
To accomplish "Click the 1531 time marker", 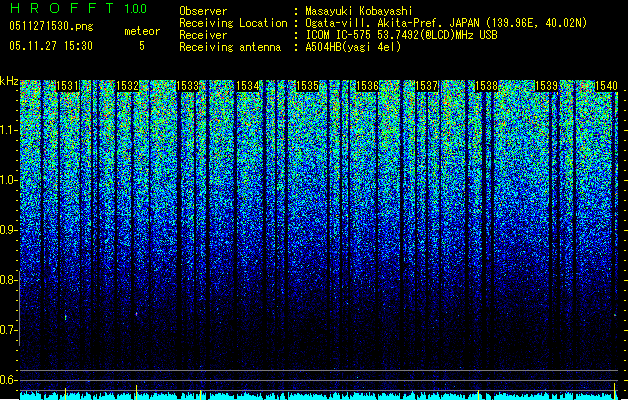I will click(x=67, y=86).
